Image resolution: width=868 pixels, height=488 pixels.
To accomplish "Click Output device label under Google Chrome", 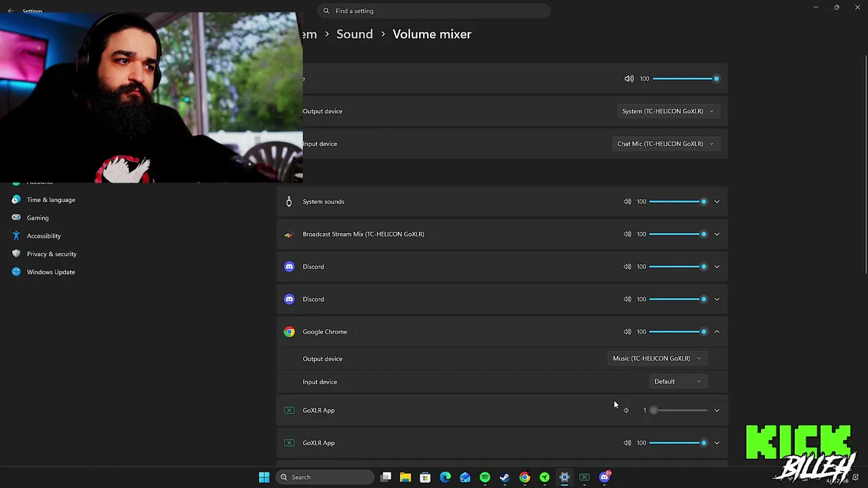I will pos(323,359).
